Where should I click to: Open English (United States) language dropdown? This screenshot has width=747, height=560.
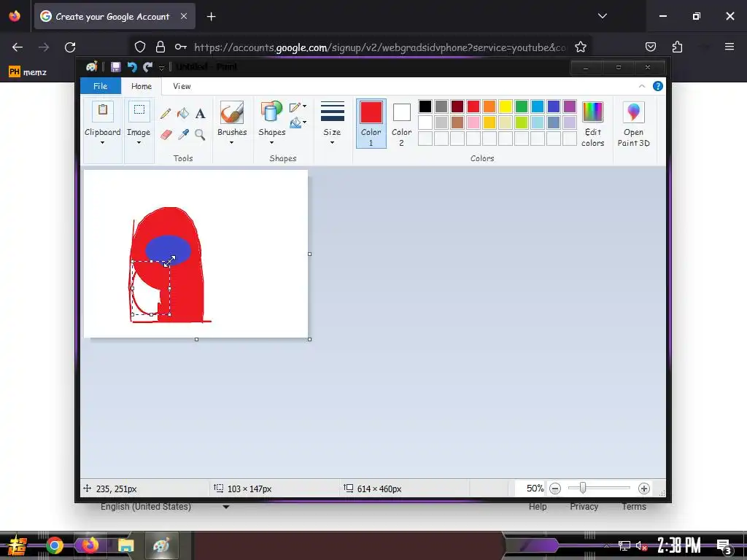pyautogui.click(x=164, y=507)
